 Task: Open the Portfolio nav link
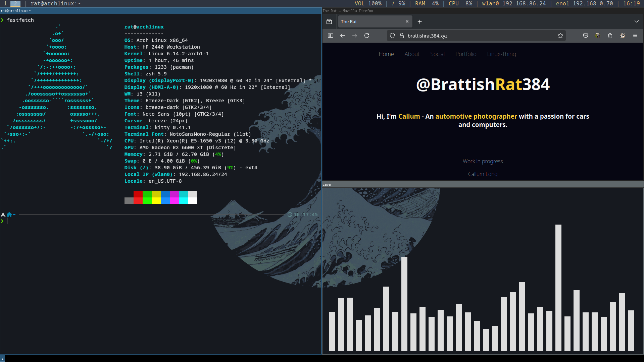click(466, 54)
